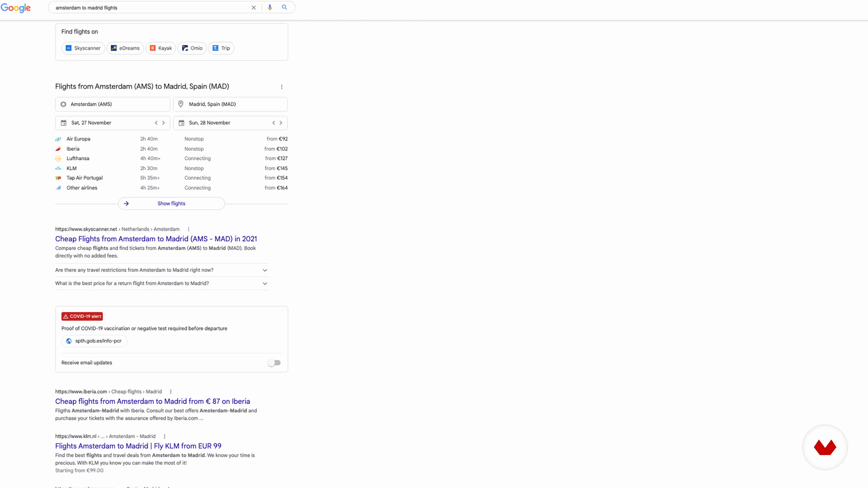Click the Iberia airline logo
Viewport: 868px width, 488px height.
(x=58, y=149)
